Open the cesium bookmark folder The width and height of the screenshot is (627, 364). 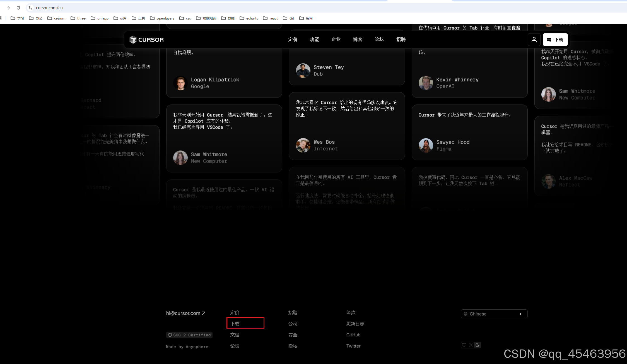pos(56,18)
